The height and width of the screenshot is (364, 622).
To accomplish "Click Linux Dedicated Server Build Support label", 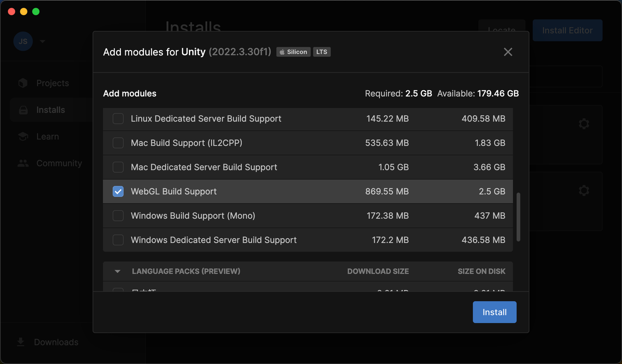I will (x=206, y=118).
